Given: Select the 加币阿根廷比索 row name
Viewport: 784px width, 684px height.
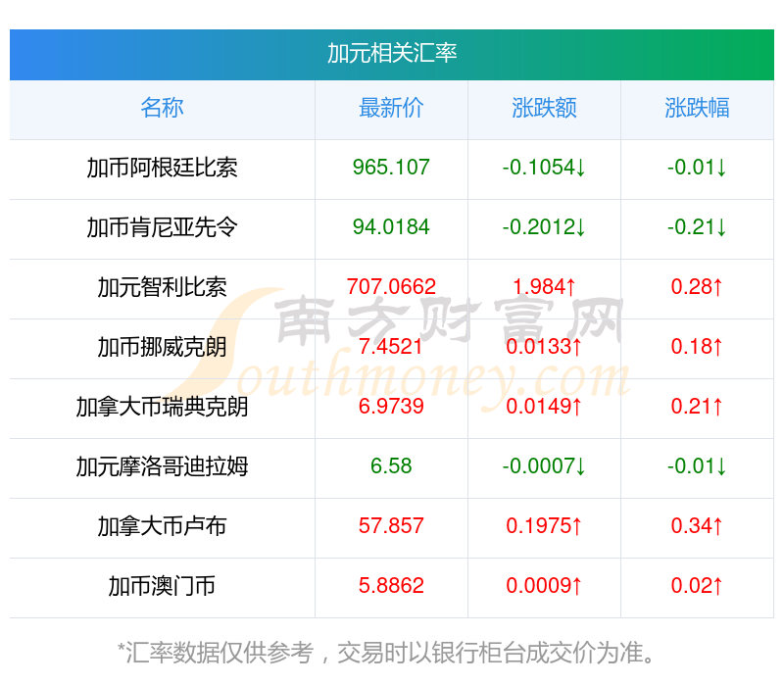Looking at the screenshot, I should [x=162, y=168].
